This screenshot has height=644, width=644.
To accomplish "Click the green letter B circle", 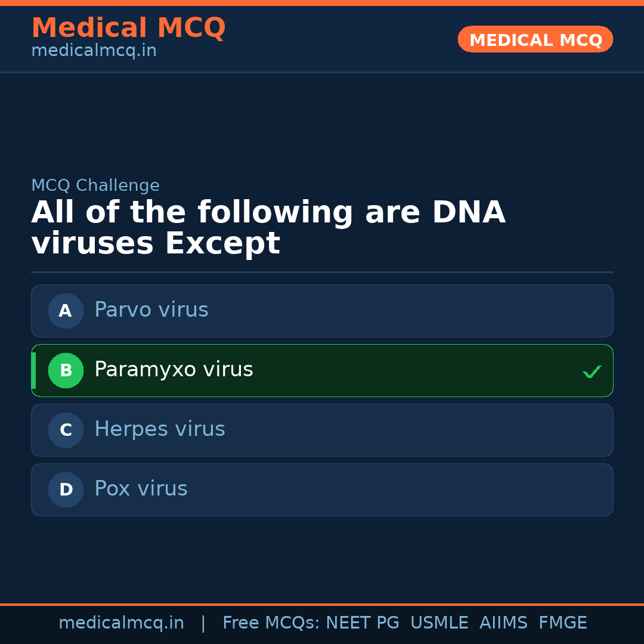I will (66, 370).
